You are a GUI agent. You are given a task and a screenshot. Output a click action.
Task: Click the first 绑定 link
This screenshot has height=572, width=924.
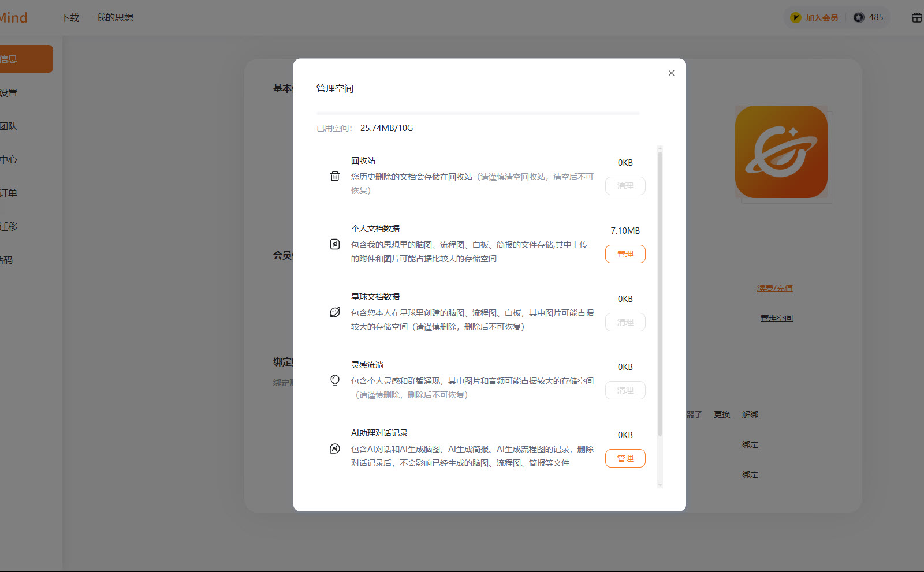[750, 444]
